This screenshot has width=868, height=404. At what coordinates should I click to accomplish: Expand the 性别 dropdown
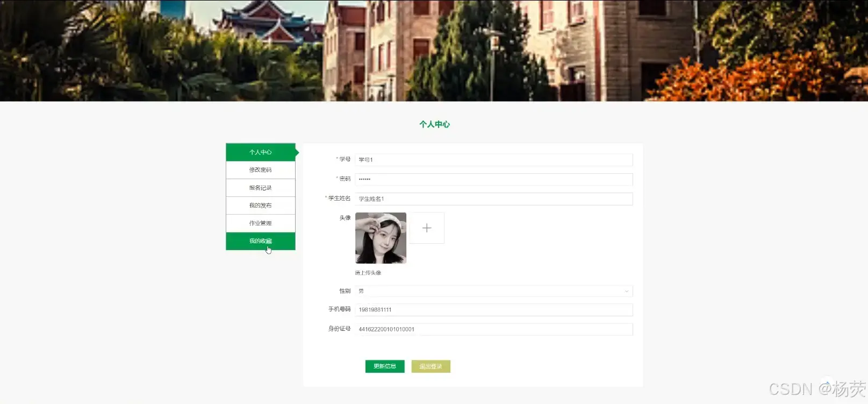tap(493, 291)
